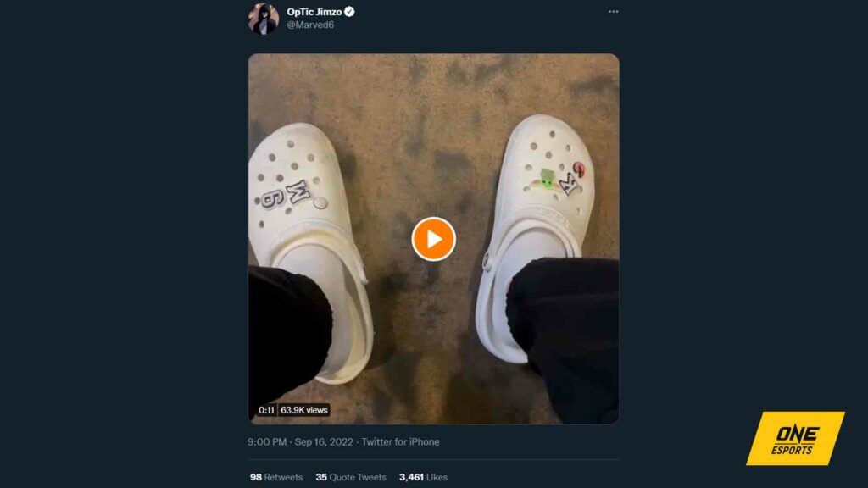
Task: Click the red charm on the right Croc
Action: (578, 168)
